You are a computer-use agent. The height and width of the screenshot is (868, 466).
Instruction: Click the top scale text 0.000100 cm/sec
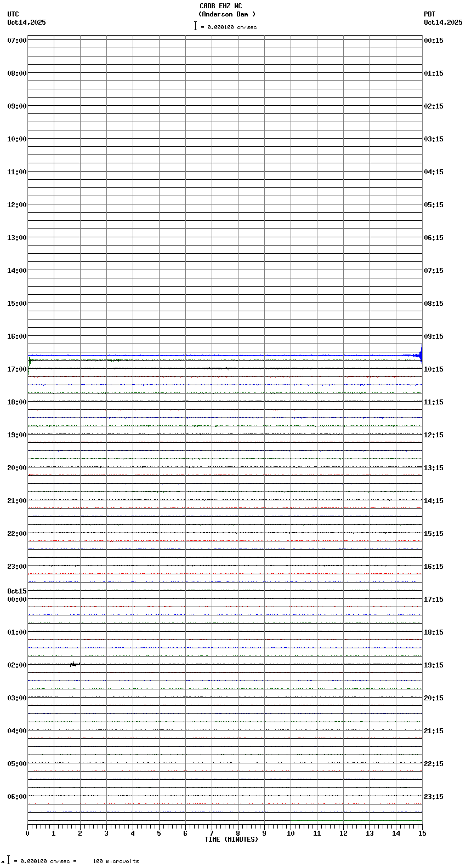coord(232,27)
